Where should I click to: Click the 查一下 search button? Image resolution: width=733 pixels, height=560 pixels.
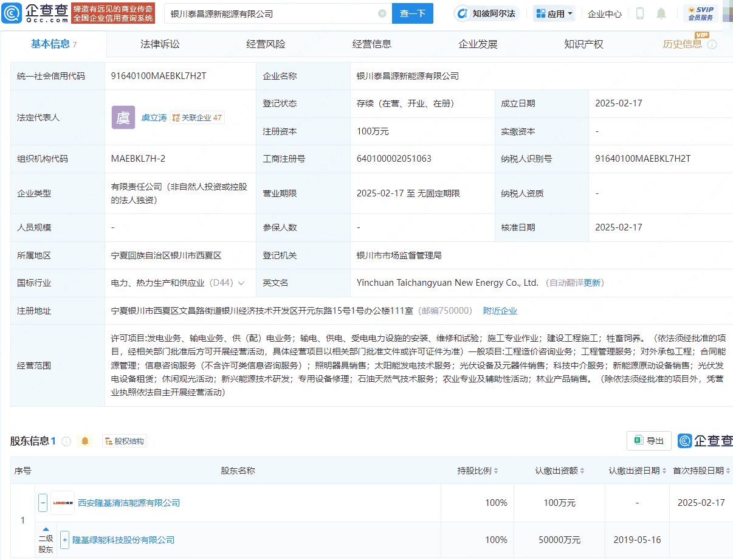413,13
